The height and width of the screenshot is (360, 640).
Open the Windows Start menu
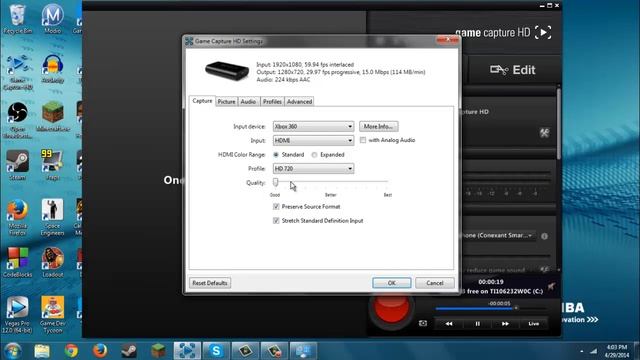12,351
